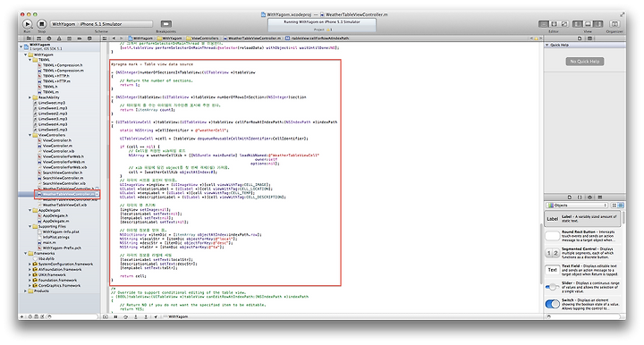Show the Quick Help inspector
Screen dimensions: 644x345
[x=589, y=38]
